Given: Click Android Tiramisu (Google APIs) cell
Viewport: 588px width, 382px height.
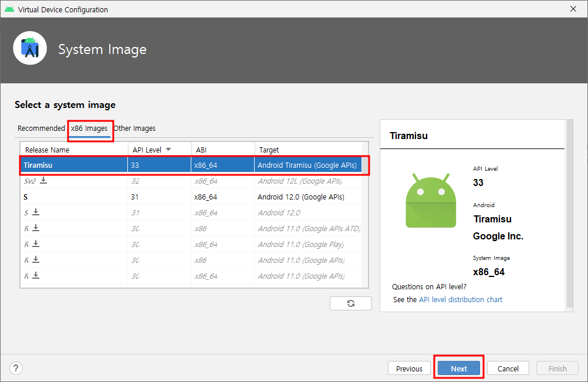Looking at the screenshot, I should (x=307, y=165).
